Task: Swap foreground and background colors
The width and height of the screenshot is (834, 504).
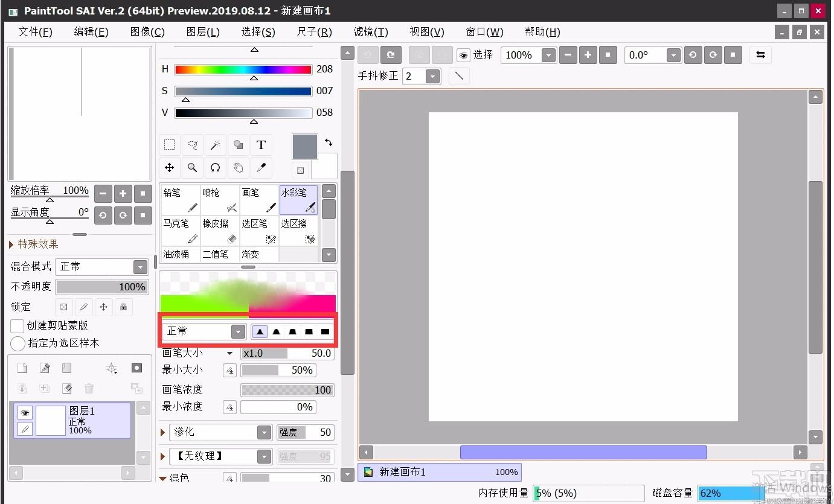Action: [x=329, y=142]
